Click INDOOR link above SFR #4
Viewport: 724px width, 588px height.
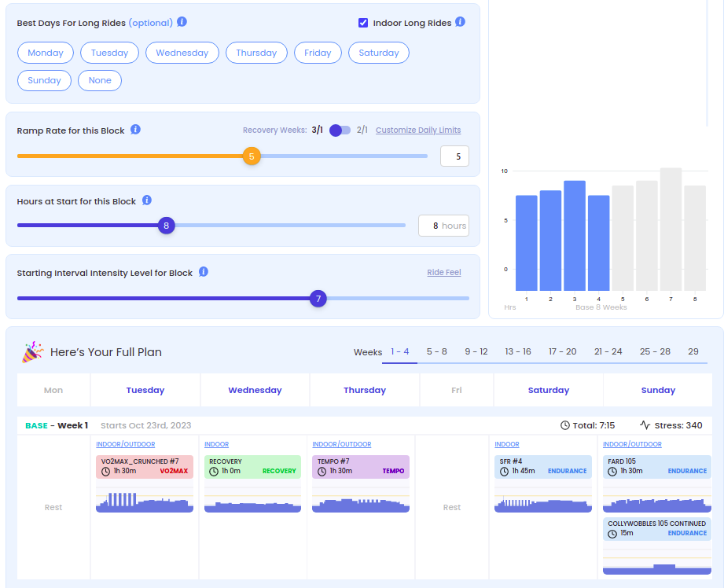click(507, 444)
